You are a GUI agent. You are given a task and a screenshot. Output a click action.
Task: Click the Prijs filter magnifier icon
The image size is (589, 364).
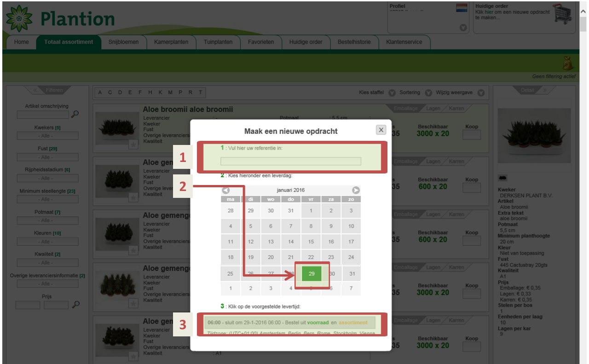click(76, 304)
